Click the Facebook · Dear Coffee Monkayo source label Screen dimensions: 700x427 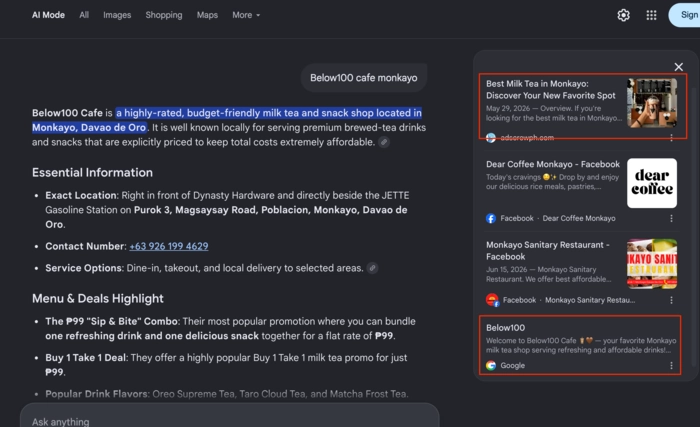[x=558, y=218]
